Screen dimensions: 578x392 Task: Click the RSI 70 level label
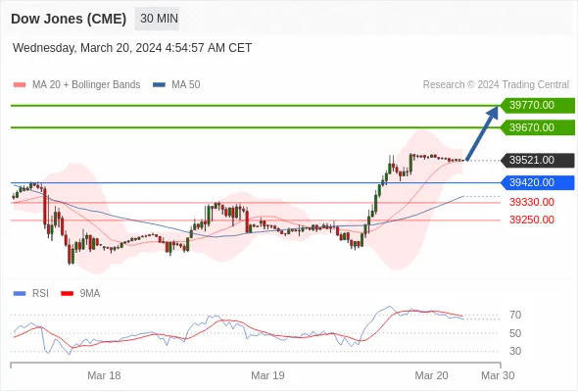(x=515, y=315)
